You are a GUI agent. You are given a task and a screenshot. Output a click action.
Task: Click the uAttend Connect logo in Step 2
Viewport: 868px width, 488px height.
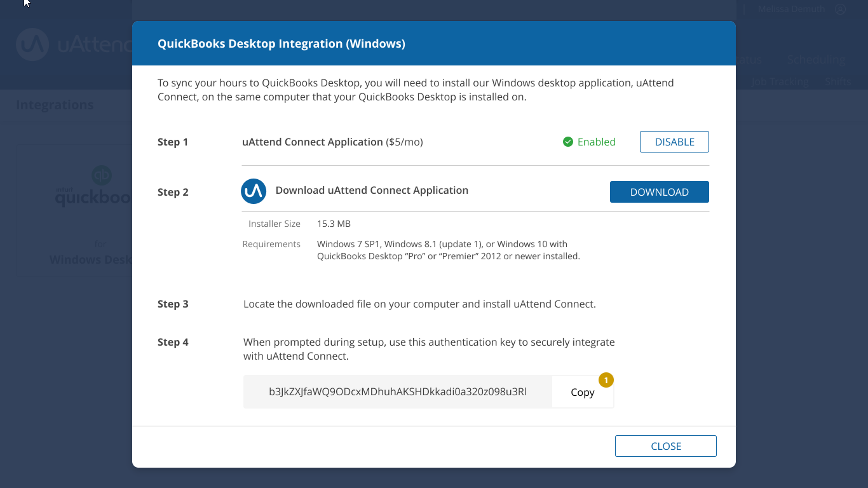254,191
